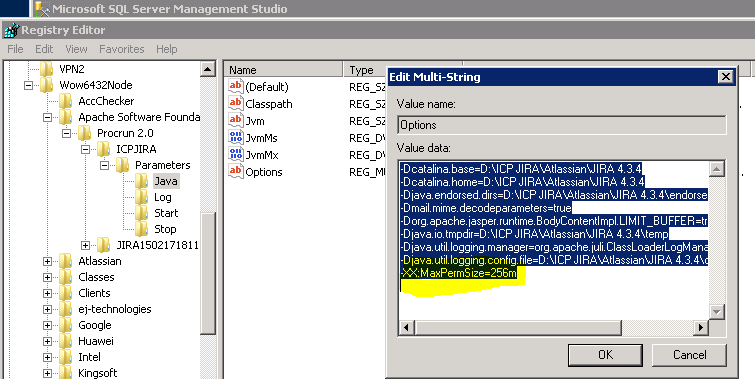Viewport: 755px width, 379px height.
Task: Expand the Atlassian registry key
Action: [x=47, y=261]
